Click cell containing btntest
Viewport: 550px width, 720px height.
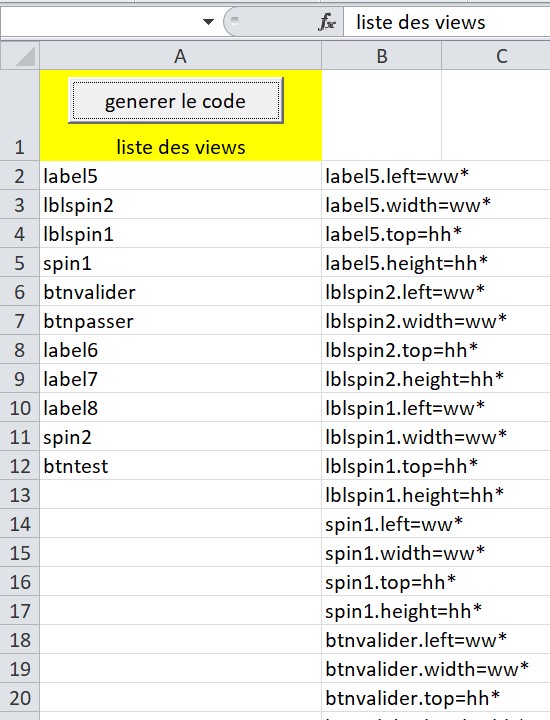pos(180,466)
